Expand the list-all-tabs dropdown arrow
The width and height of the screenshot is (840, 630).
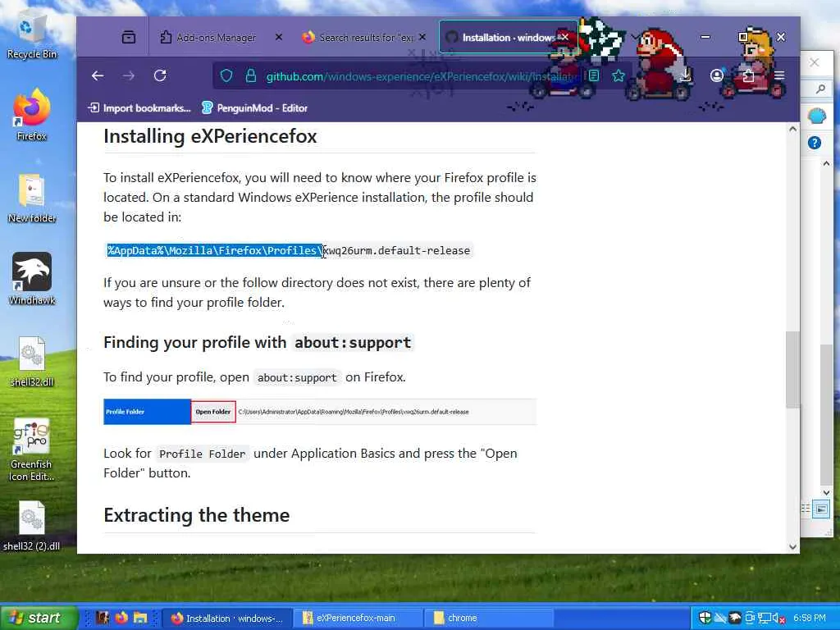click(635, 38)
